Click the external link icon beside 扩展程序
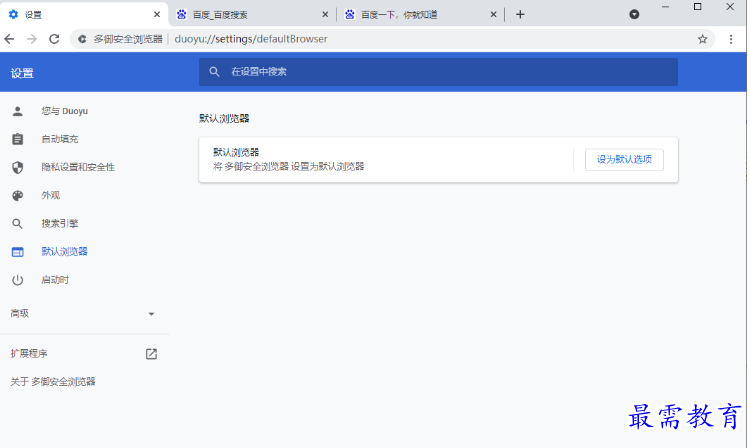This screenshot has height=448, width=750. click(x=151, y=354)
